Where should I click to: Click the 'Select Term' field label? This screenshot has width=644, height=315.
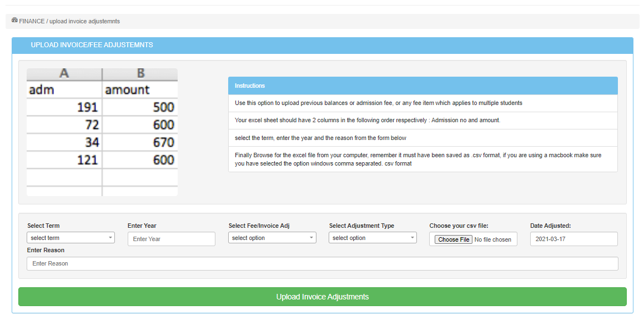tap(43, 226)
